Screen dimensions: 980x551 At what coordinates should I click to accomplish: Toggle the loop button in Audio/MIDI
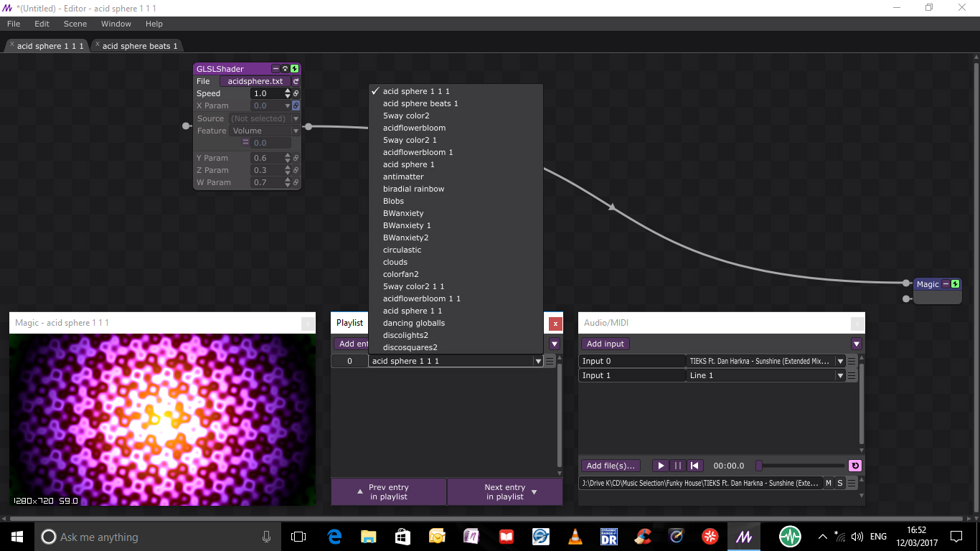[854, 466]
